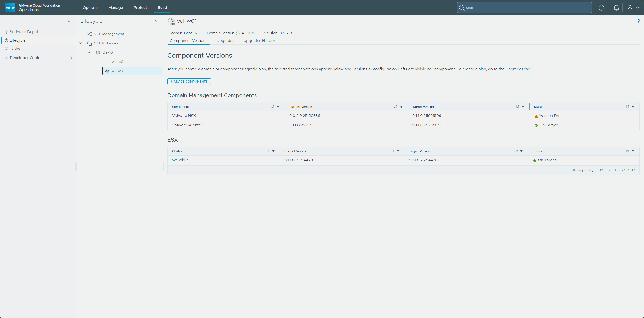Click the refresh icon in top bar

[x=601, y=8]
